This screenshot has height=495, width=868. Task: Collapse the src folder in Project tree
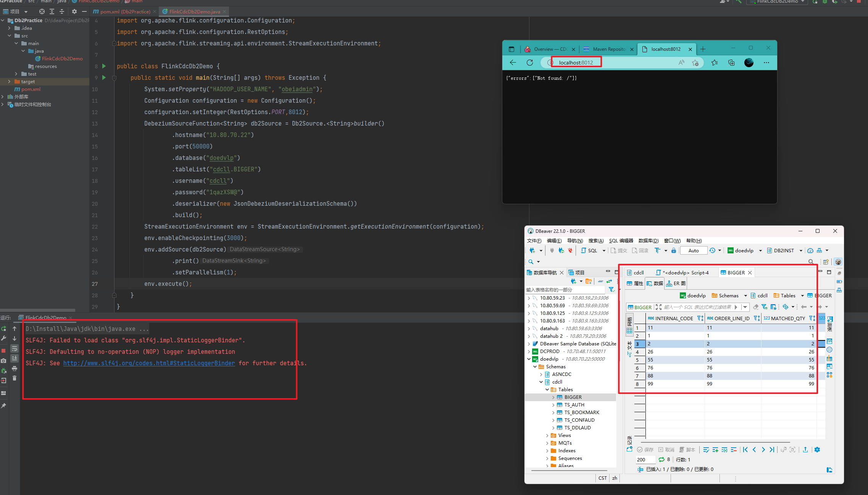pos(10,35)
